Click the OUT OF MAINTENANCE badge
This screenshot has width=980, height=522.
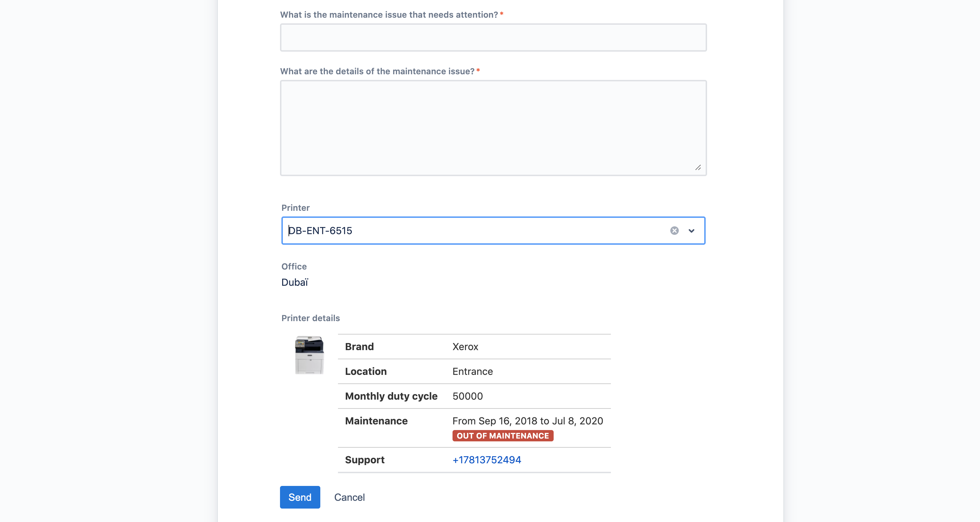pyautogui.click(x=503, y=436)
